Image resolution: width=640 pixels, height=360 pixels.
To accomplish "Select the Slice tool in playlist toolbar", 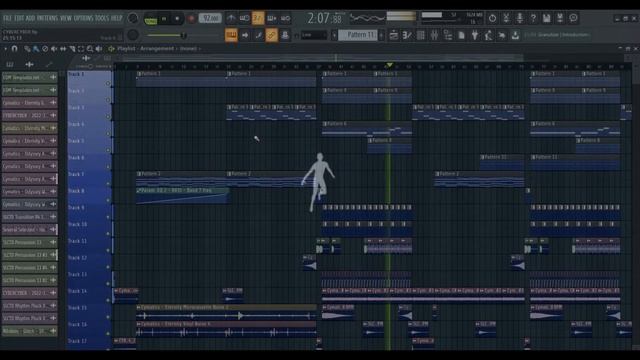I will point(72,49).
